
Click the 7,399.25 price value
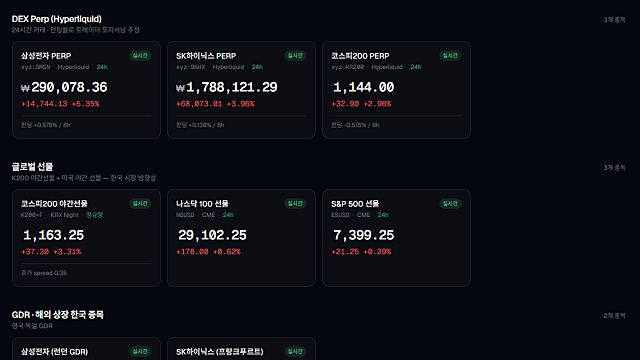point(364,235)
